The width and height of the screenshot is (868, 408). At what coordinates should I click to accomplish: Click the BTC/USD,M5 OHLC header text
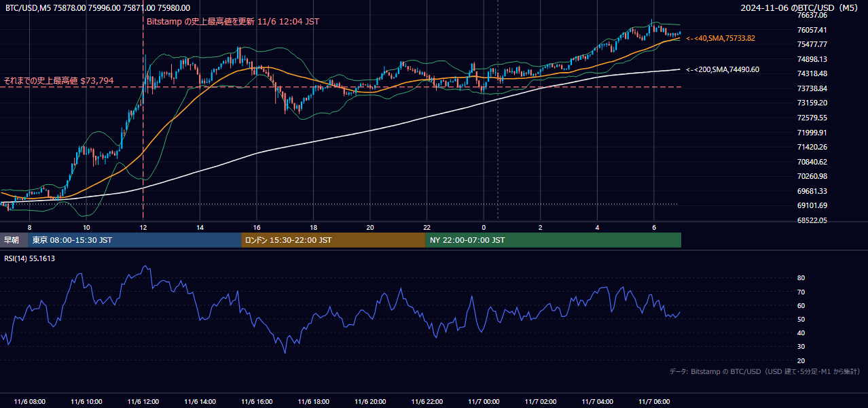pyautogui.click(x=98, y=8)
